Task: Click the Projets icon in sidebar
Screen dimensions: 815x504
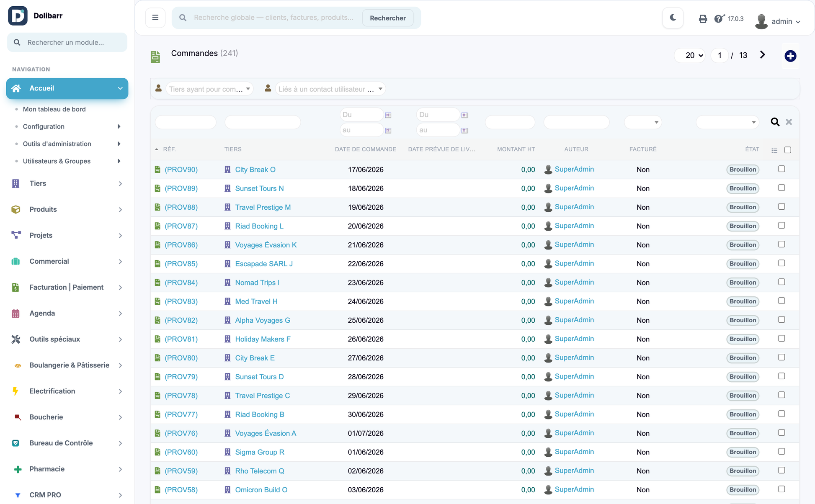Action: pyautogui.click(x=16, y=235)
